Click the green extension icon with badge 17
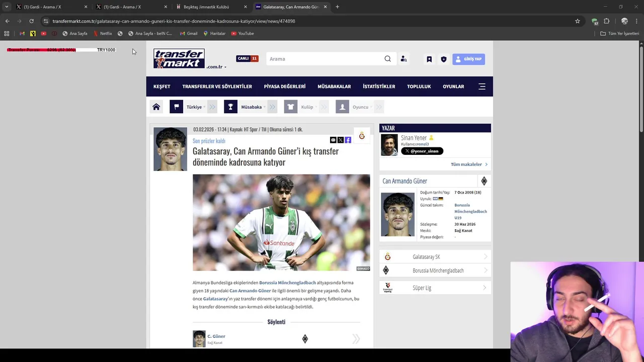The height and width of the screenshot is (362, 644). (595, 21)
